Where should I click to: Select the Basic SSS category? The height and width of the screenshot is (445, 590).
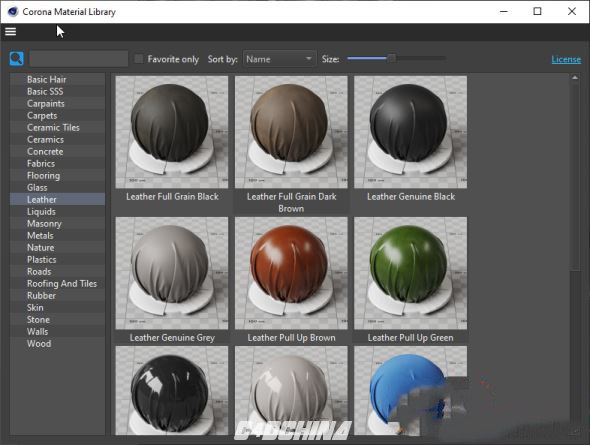click(58, 91)
